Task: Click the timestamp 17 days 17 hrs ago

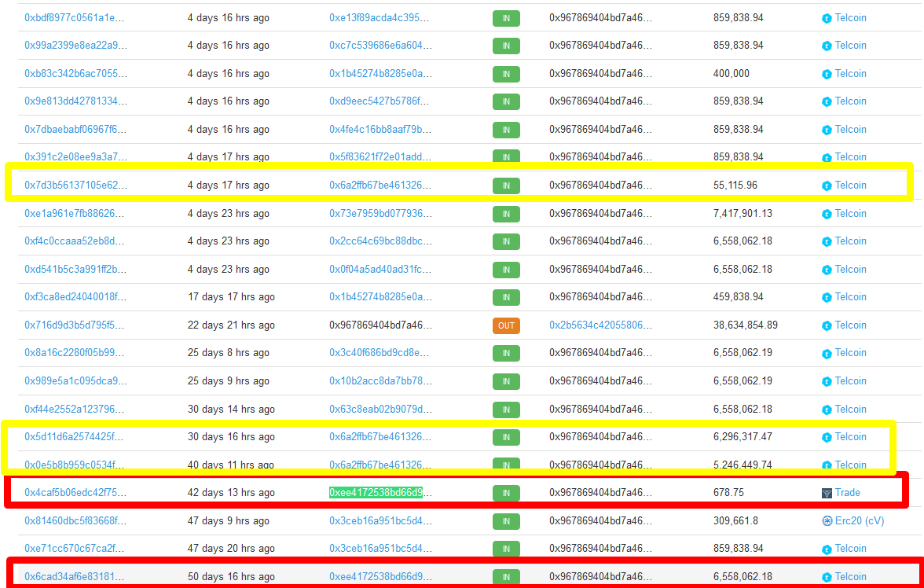Action: pyautogui.click(x=231, y=296)
